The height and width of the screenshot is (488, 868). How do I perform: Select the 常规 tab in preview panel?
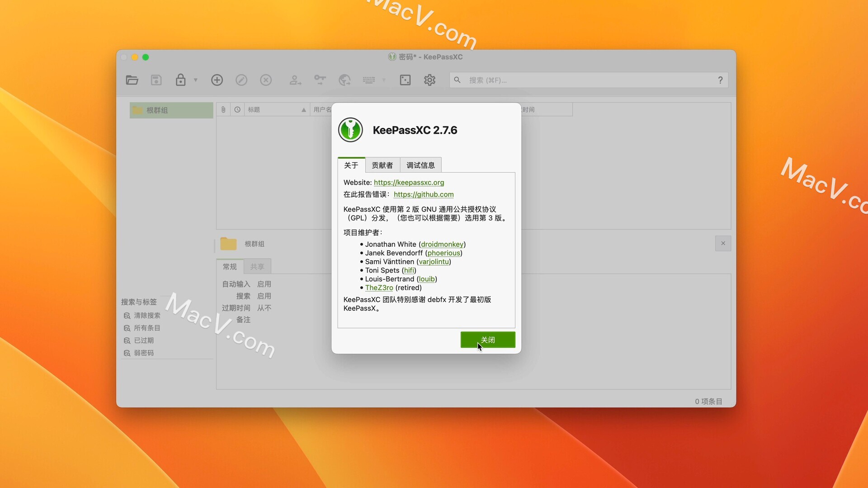[230, 267]
